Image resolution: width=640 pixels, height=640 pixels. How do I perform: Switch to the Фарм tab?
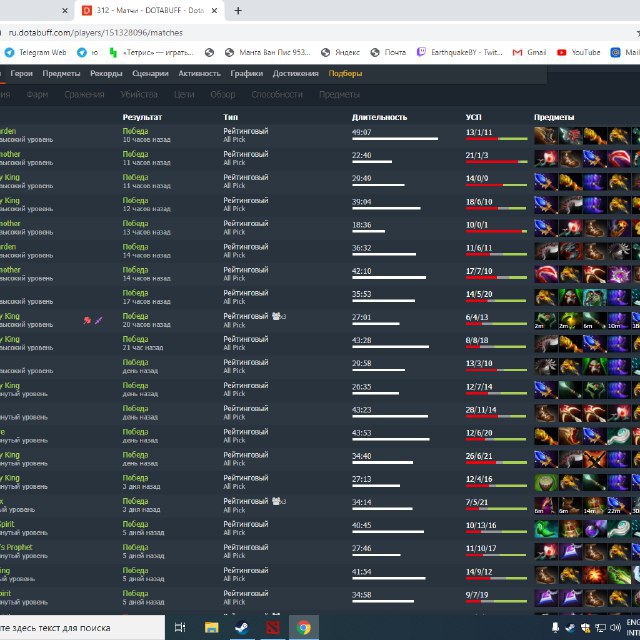click(x=37, y=95)
